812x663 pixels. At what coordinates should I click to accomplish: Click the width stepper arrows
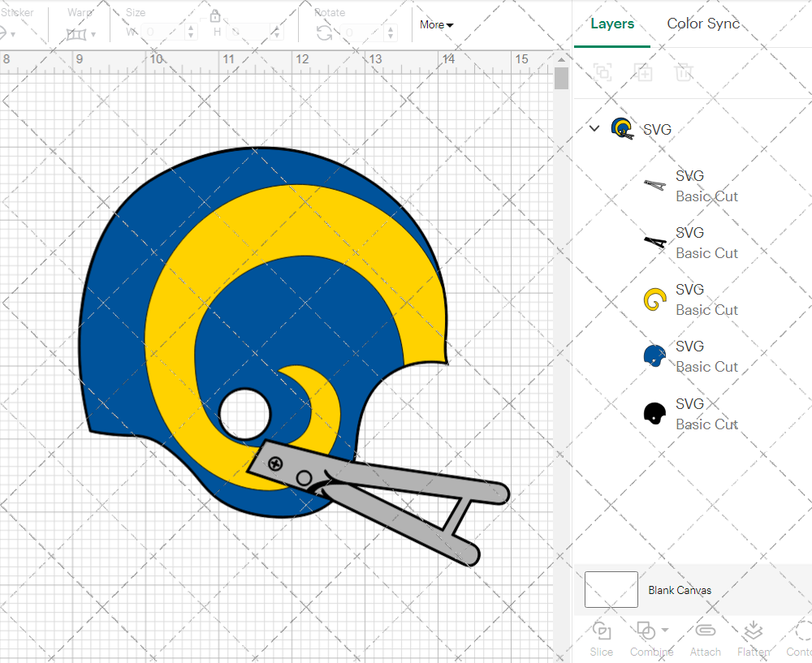pos(191,32)
